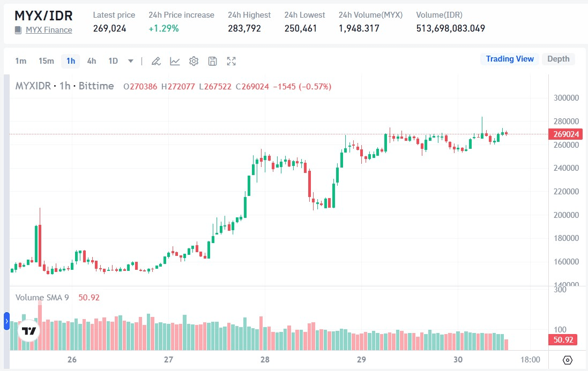Switch to 1m timeframe
Screen dimensions: 588x371
tap(20, 61)
